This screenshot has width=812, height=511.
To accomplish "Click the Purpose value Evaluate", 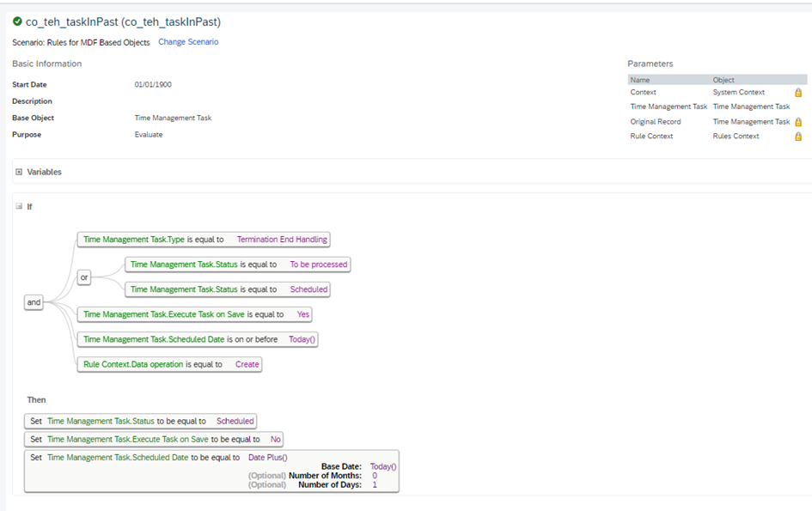I will coord(149,135).
